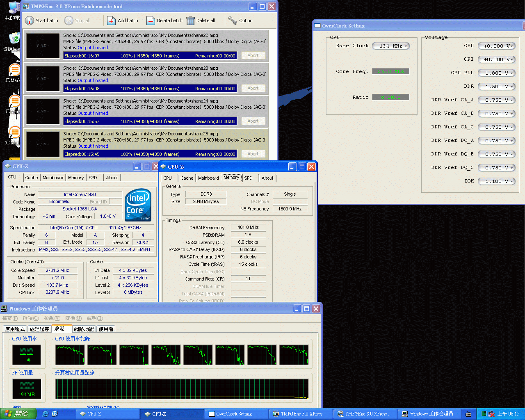Click the Delete batch icon
The height and width of the screenshot is (420, 525).
pos(151,21)
